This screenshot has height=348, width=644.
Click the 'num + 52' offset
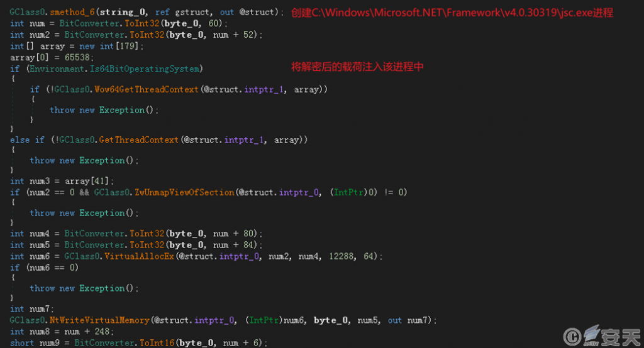233,35
